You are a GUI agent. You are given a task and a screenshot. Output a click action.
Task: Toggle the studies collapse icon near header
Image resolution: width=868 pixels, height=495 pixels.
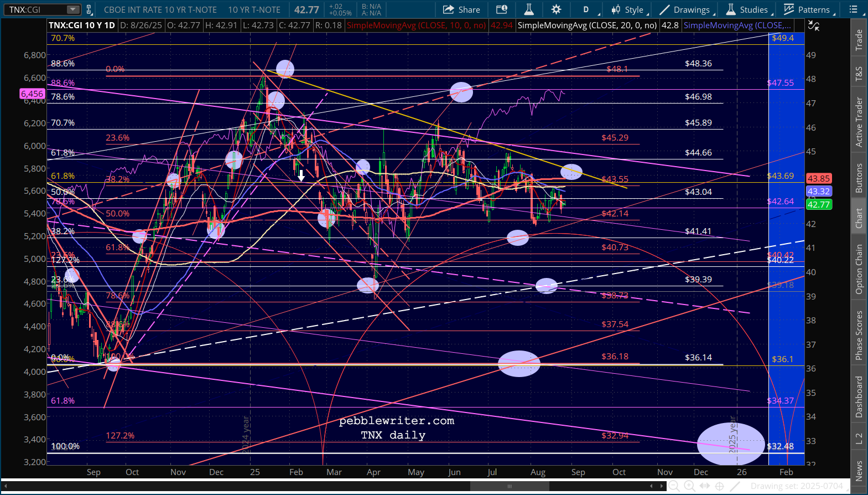[813, 25]
